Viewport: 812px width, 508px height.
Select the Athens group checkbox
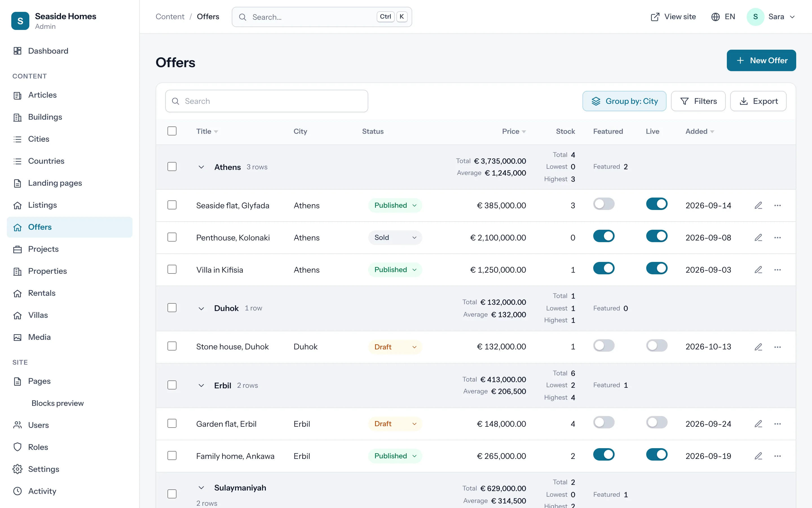[172, 167]
